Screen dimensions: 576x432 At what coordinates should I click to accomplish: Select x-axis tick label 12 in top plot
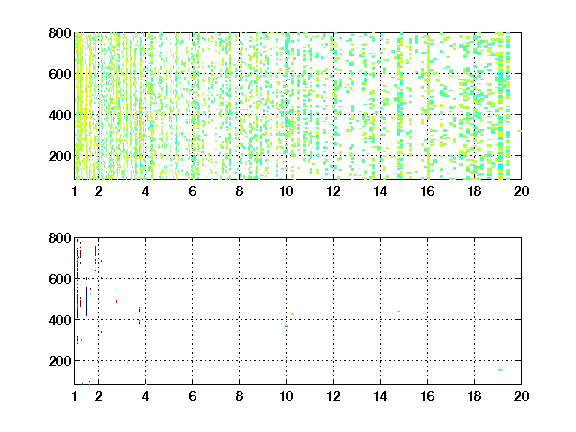click(334, 191)
